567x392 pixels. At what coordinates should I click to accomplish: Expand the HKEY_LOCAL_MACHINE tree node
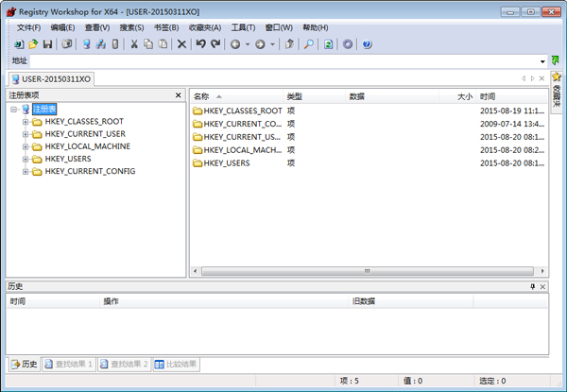coord(26,146)
